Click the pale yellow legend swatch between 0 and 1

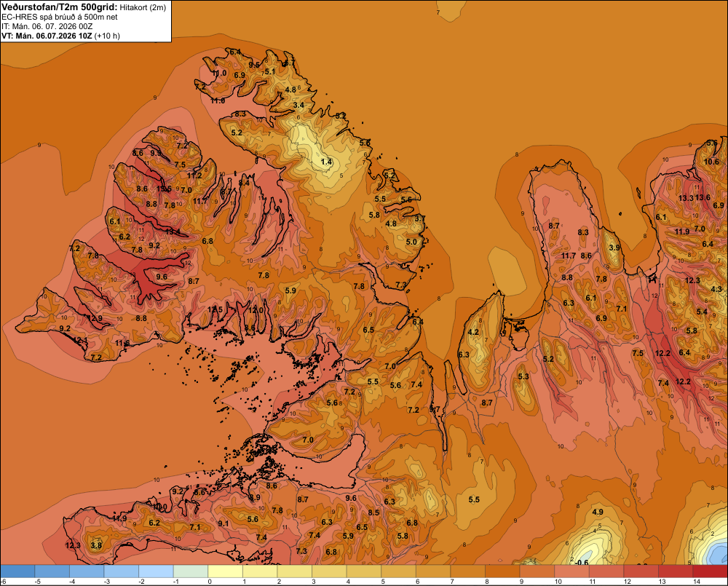coord(225,571)
